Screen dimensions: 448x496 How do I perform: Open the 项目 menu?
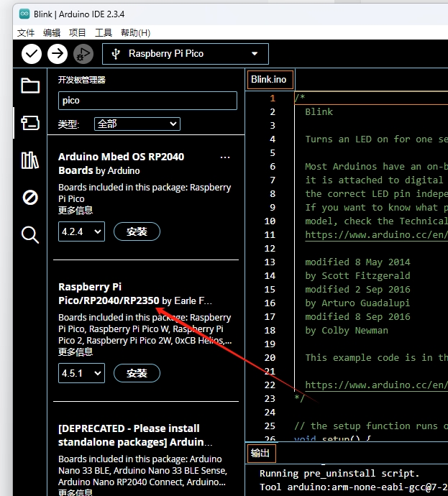(78, 32)
